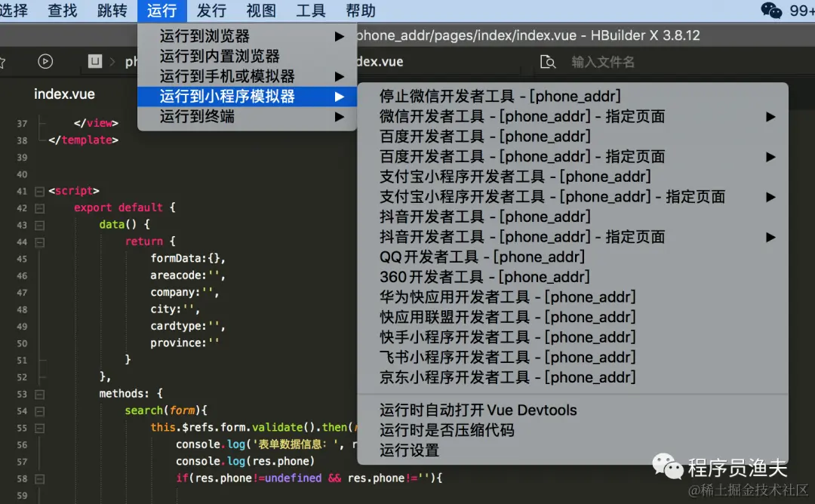Click the WeChat icon in menu bar

point(770,11)
